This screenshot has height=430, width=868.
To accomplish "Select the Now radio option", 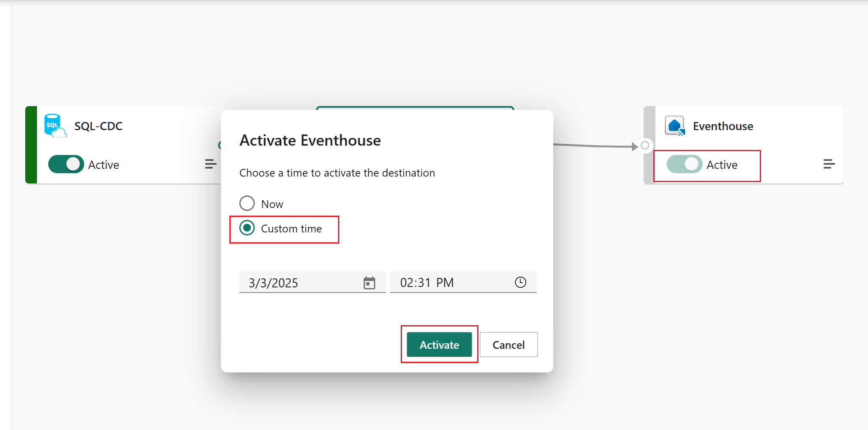I will (247, 204).
